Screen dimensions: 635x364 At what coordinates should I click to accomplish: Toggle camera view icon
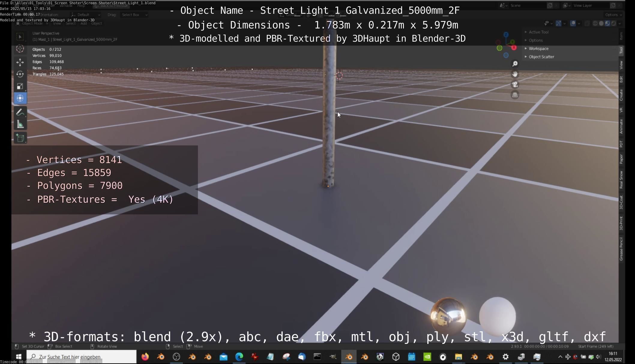pos(515,85)
